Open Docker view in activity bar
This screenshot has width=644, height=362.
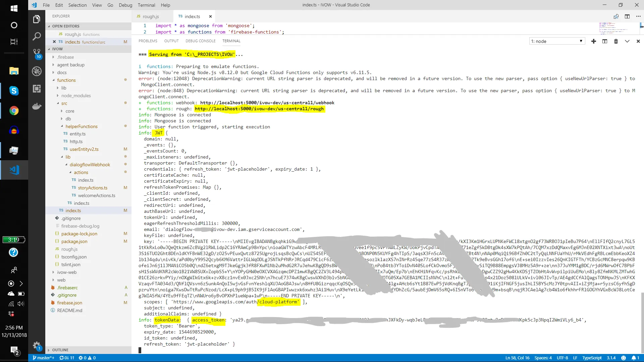(37, 106)
